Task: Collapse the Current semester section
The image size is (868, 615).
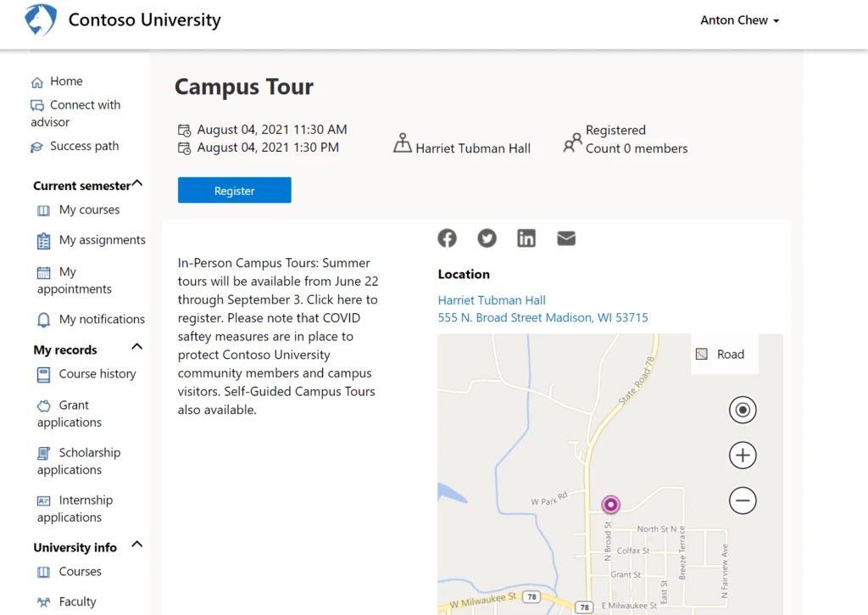Action: point(137,184)
